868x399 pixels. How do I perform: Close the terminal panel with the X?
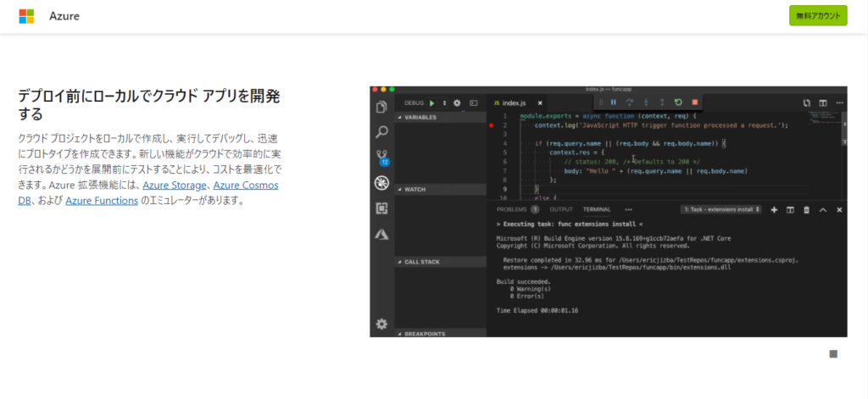839,210
